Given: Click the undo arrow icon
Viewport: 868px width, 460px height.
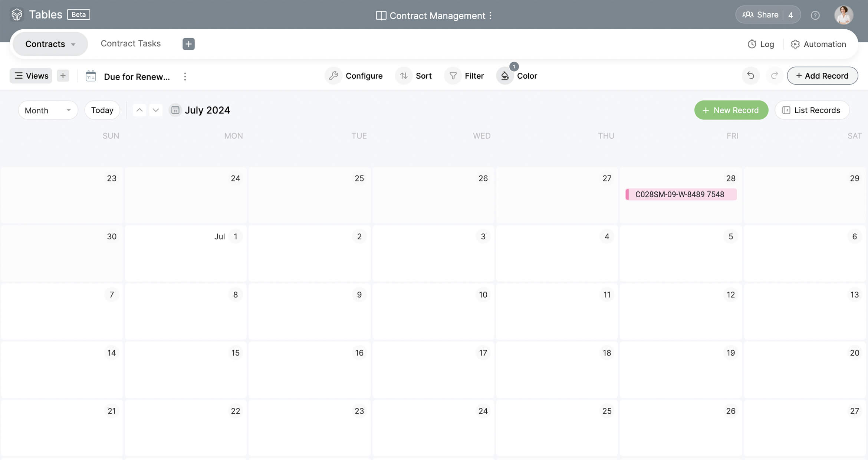Looking at the screenshot, I should 750,76.
